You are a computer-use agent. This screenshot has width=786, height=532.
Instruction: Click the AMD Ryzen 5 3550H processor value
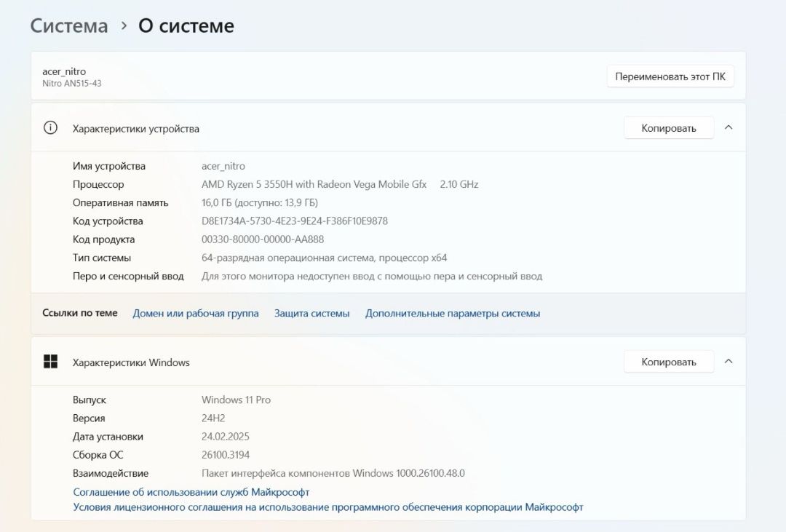click(x=314, y=184)
